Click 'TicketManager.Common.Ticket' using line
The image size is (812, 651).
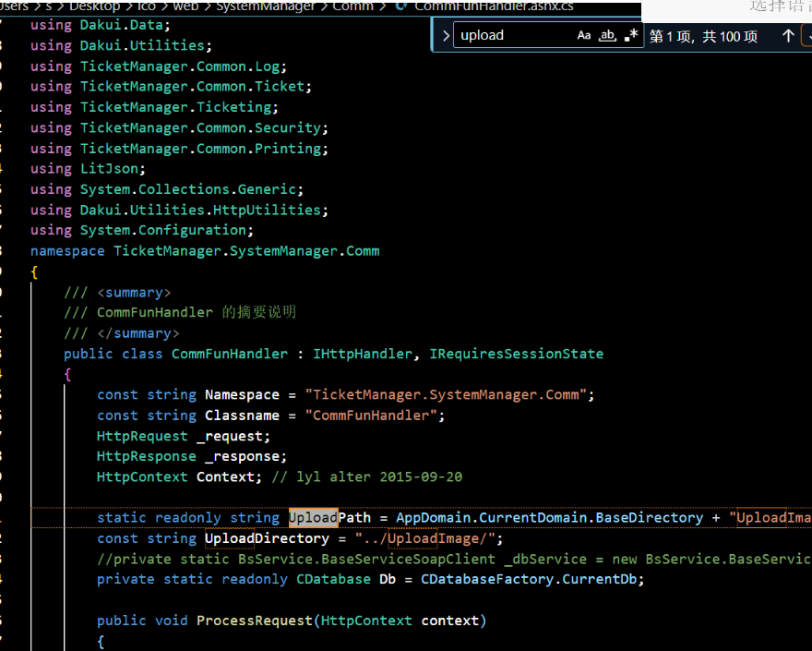click(192, 87)
